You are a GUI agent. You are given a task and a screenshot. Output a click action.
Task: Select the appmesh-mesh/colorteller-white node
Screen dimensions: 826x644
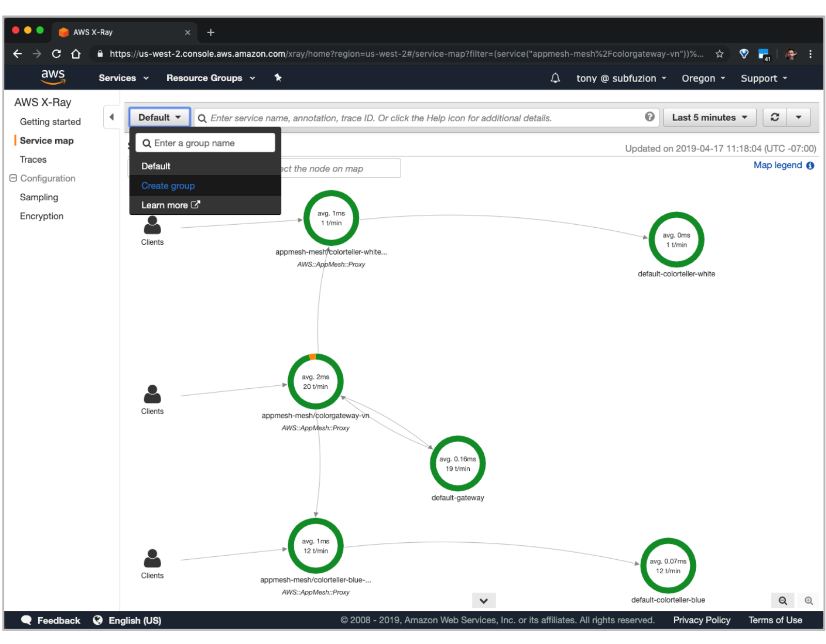pyautogui.click(x=331, y=218)
